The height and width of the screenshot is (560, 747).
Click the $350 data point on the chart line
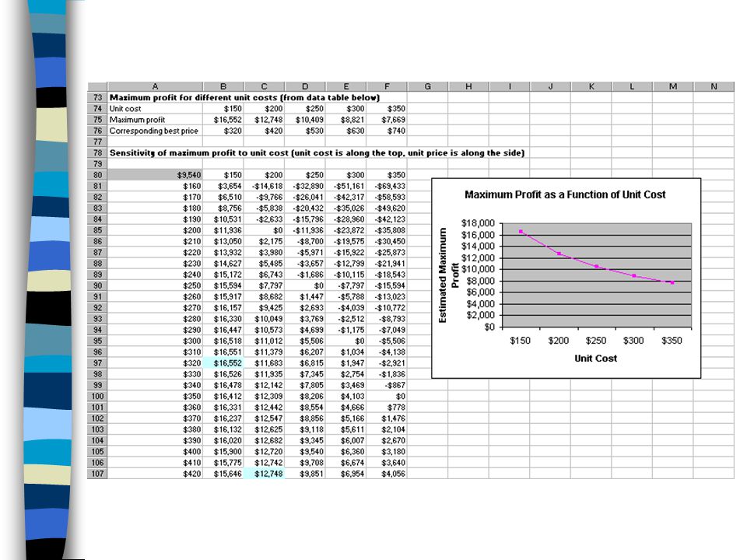tap(672, 282)
